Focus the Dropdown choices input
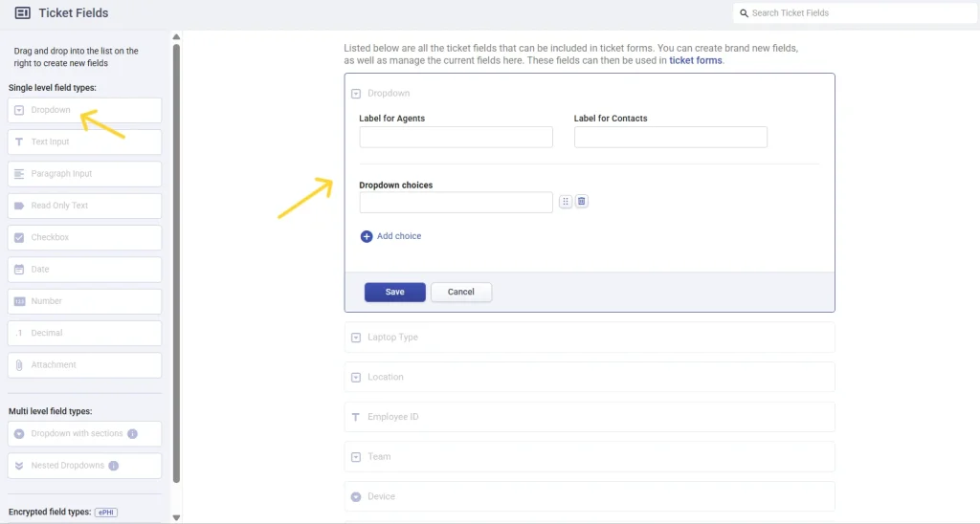This screenshot has width=980, height=524. [456, 202]
